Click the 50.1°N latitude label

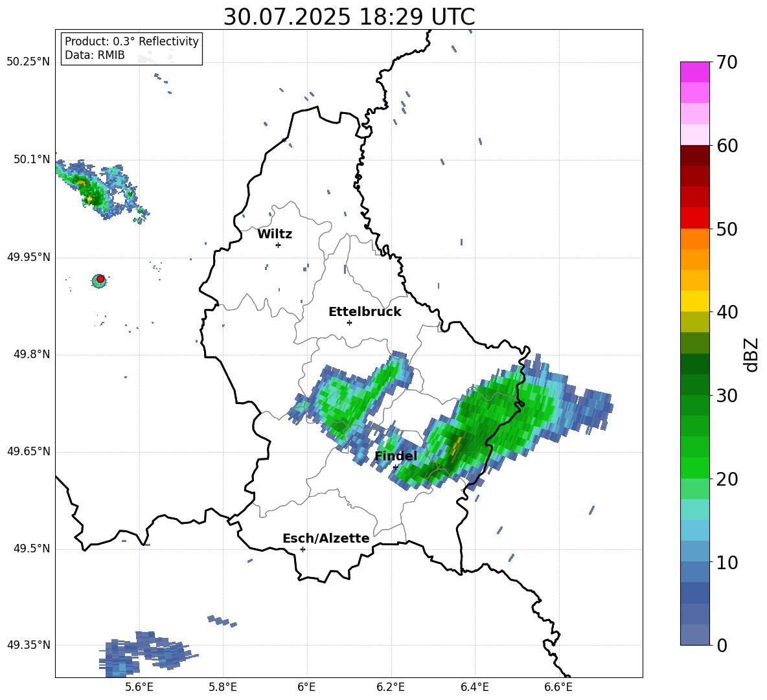tap(31, 159)
